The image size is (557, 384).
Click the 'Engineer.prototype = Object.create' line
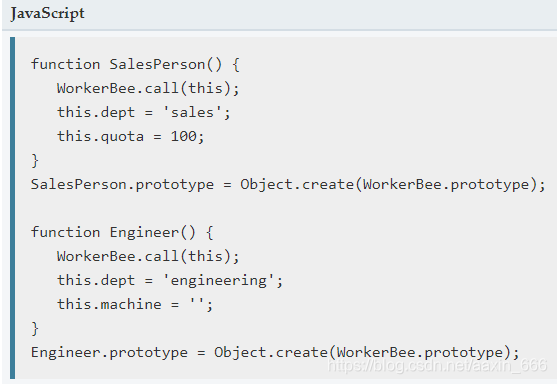tap(275, 353)
